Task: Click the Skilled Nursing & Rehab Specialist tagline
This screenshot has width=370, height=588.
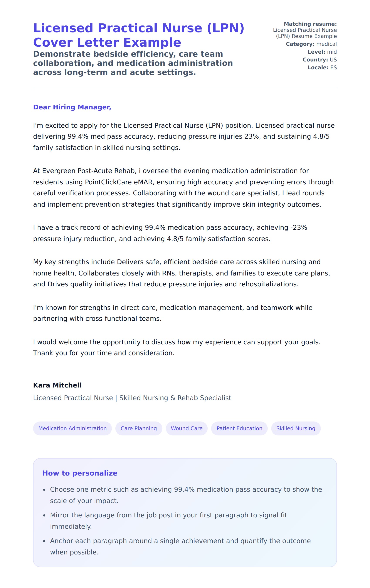Action: coord(132,398)
